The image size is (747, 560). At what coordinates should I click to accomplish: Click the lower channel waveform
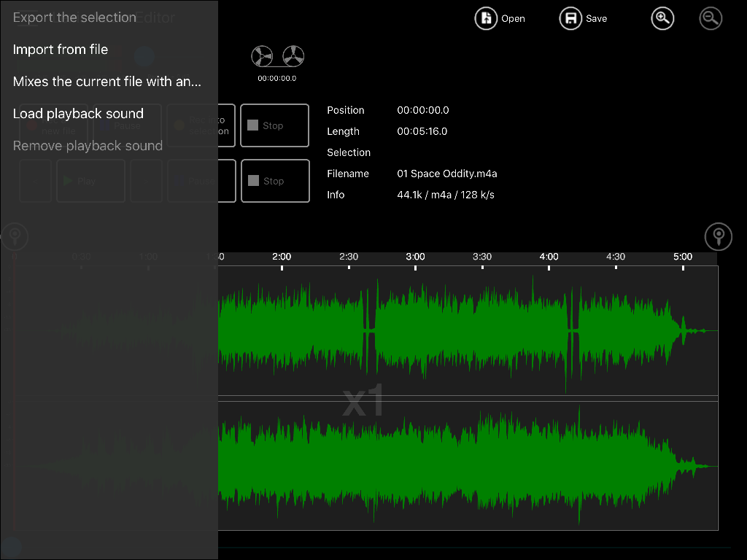click(x=468, y=466)
